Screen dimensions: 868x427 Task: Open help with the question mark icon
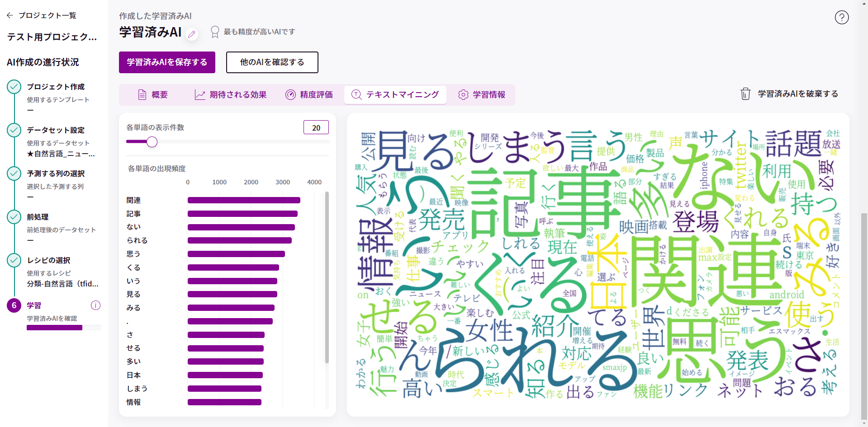pyautogui.click(x=841, y=18)
